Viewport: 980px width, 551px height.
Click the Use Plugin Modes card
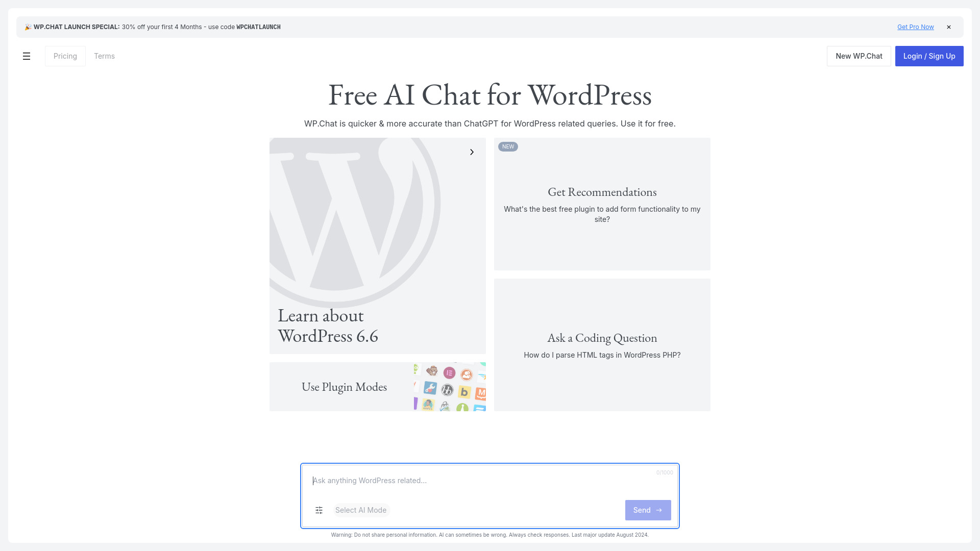(x=378, y=386)
